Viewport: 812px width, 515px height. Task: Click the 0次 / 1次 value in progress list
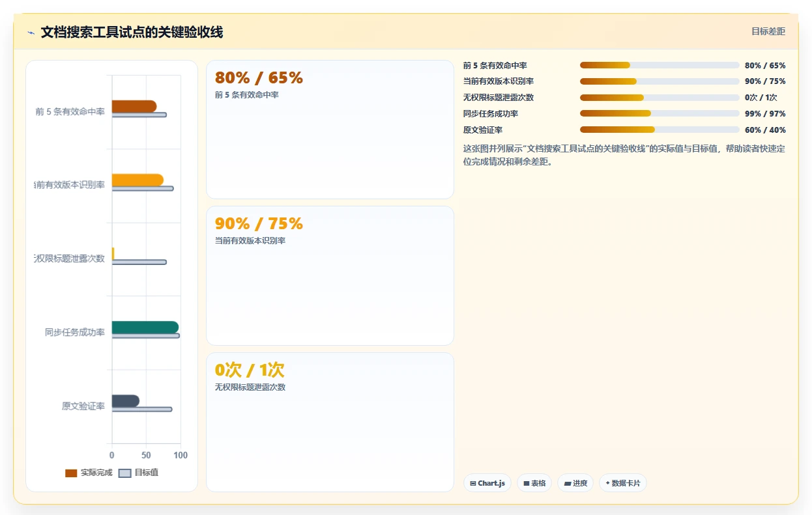click(x=761, y=98)
